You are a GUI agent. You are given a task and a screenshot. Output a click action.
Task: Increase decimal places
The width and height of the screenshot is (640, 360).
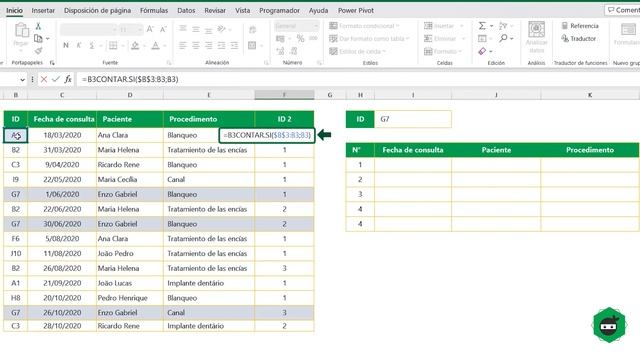pyautogui.click(x=280, y=51)
